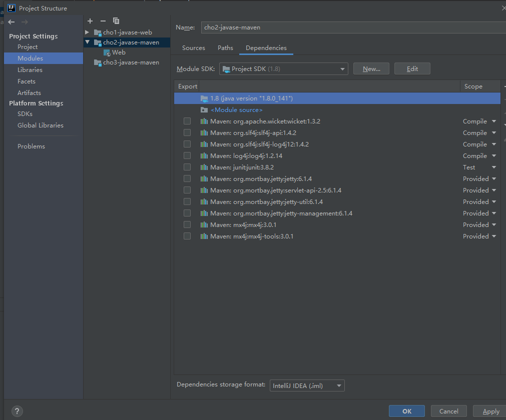Open help with the question mark icon
The image size is (506, 420).
(17, 411)
